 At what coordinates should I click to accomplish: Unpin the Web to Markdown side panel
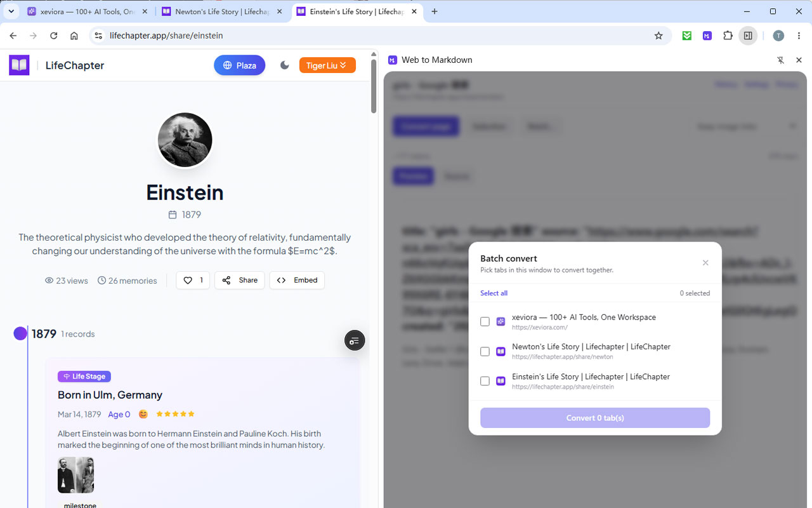[x=780, y=60]
